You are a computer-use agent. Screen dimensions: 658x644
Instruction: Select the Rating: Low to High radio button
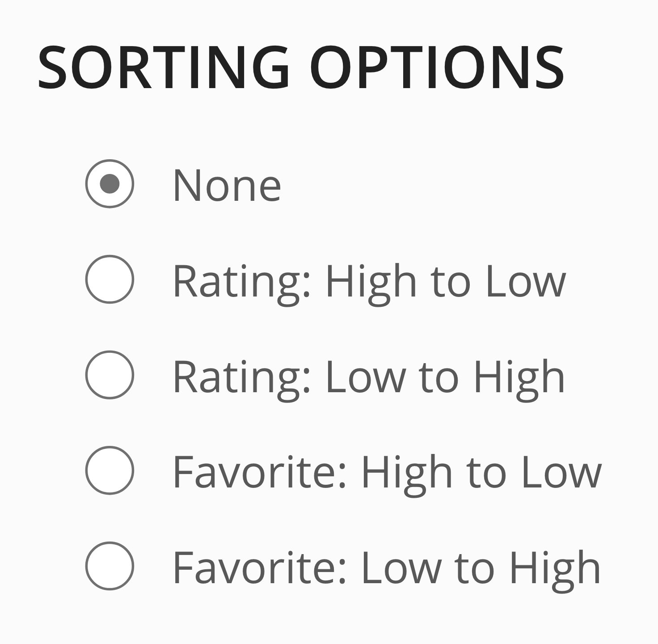(110, 375)
